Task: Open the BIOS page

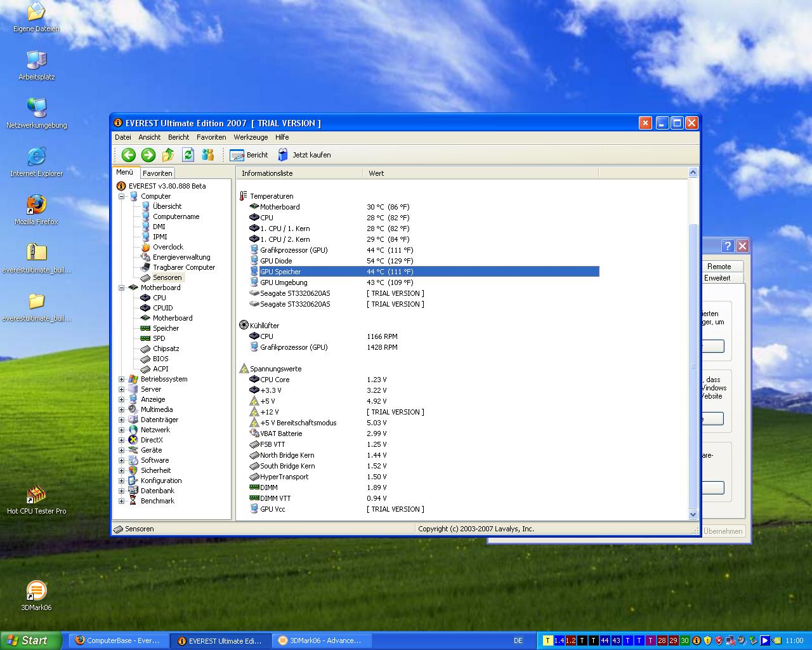Action: pos(160,359)
